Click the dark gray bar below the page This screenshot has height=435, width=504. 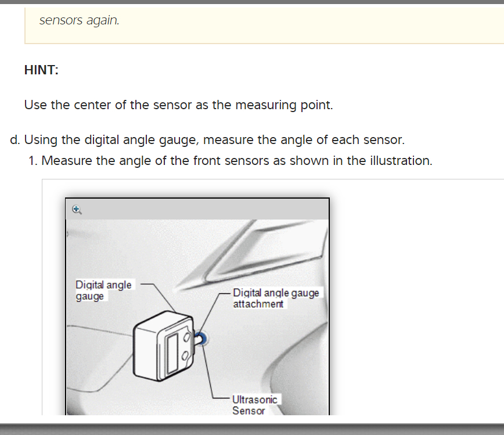click(252, 429)
